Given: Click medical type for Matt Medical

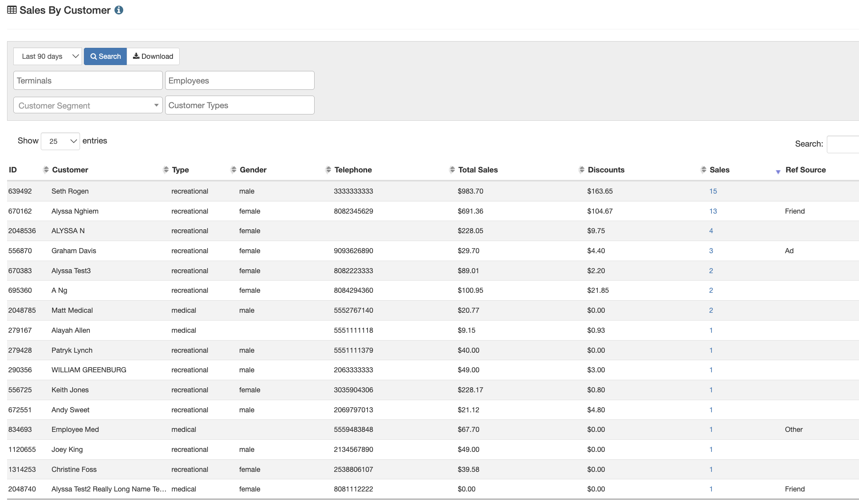Looking at the screenshot, I should point(184,310).
